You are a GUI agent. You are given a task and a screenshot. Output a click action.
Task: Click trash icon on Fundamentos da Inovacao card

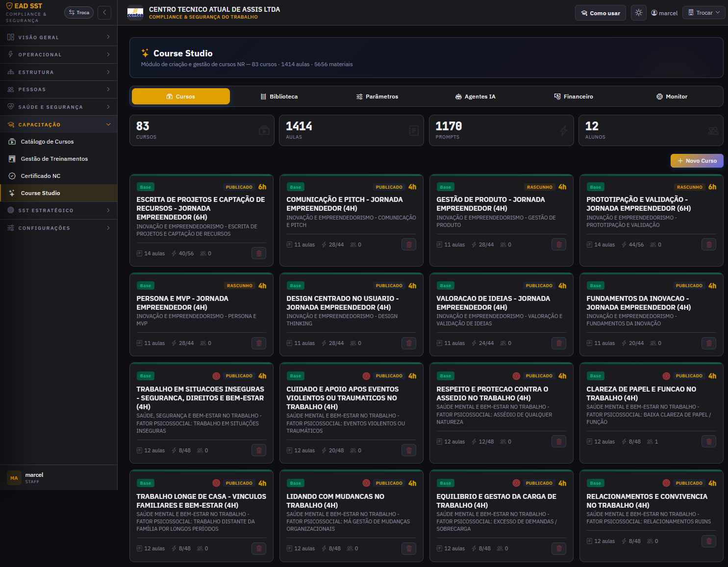click(709, 343)
